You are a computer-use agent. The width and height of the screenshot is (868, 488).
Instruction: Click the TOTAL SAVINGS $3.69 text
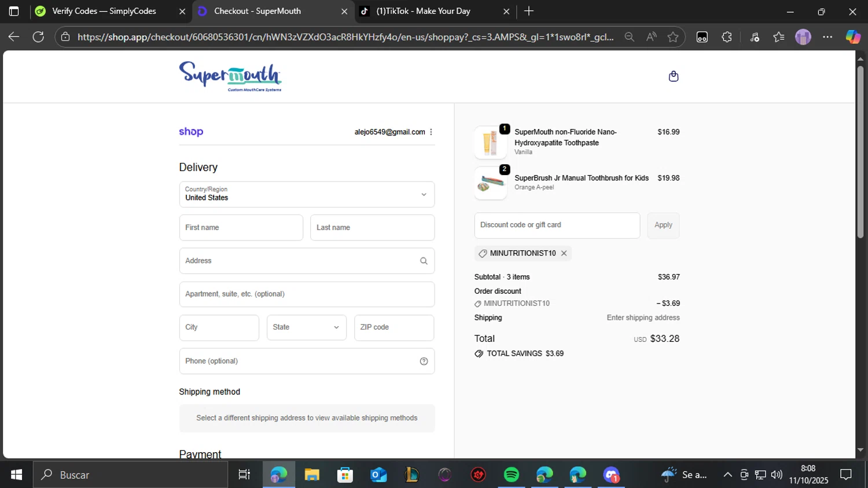[525, 353]
